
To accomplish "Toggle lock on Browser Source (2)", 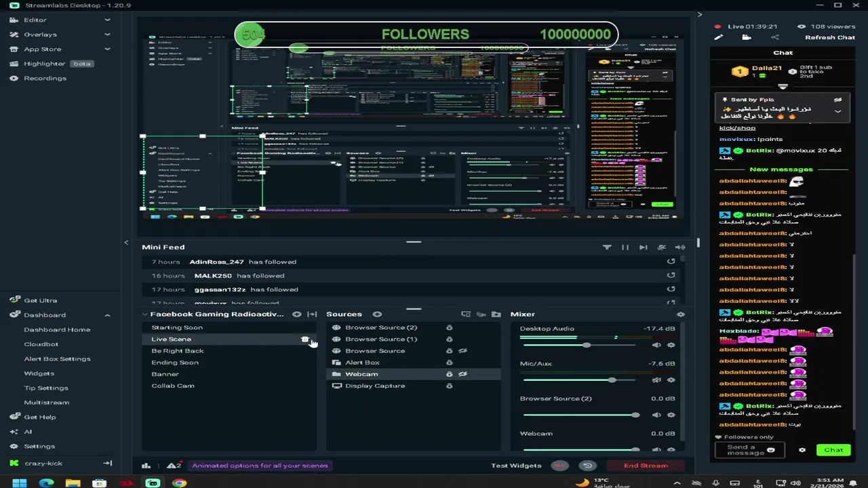I will (449, 328).
